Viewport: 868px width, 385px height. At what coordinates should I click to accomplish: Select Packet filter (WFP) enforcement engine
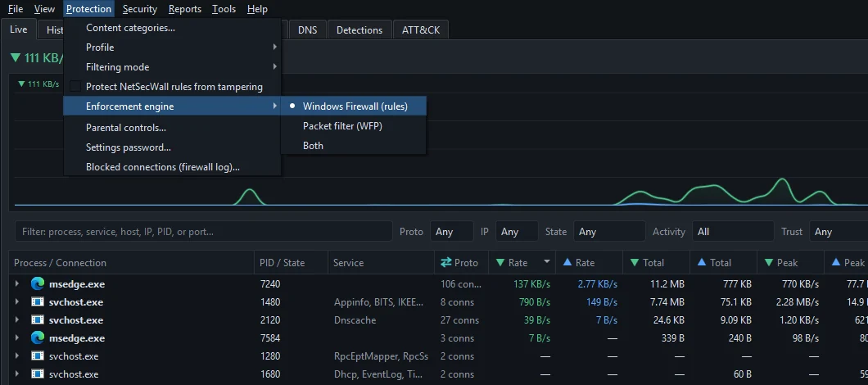point(354,126)
